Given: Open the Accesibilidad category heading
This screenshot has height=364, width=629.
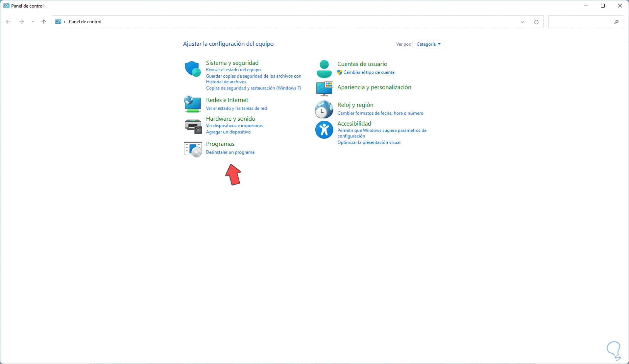Looking at the screenshot, I should coord(354,123).
